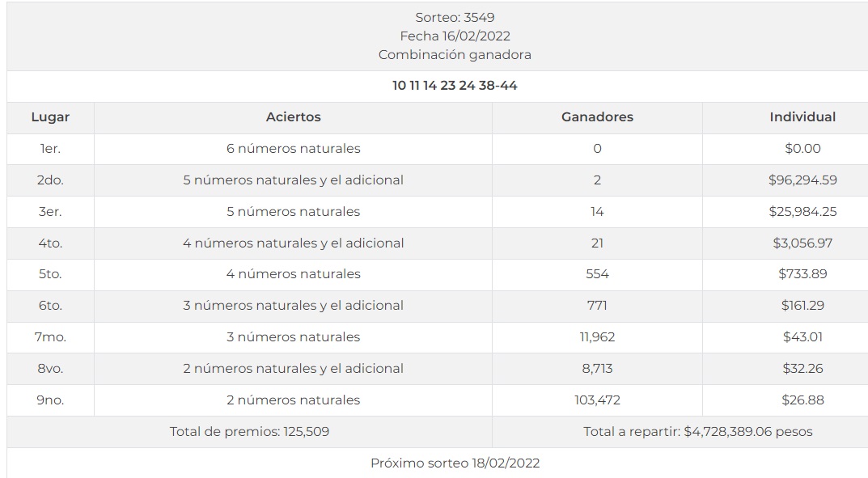Image resolution: width=868 pixels, height=478 pixels.
Task: Click the 11,962 winners count
Action: [x=597, y=337]
